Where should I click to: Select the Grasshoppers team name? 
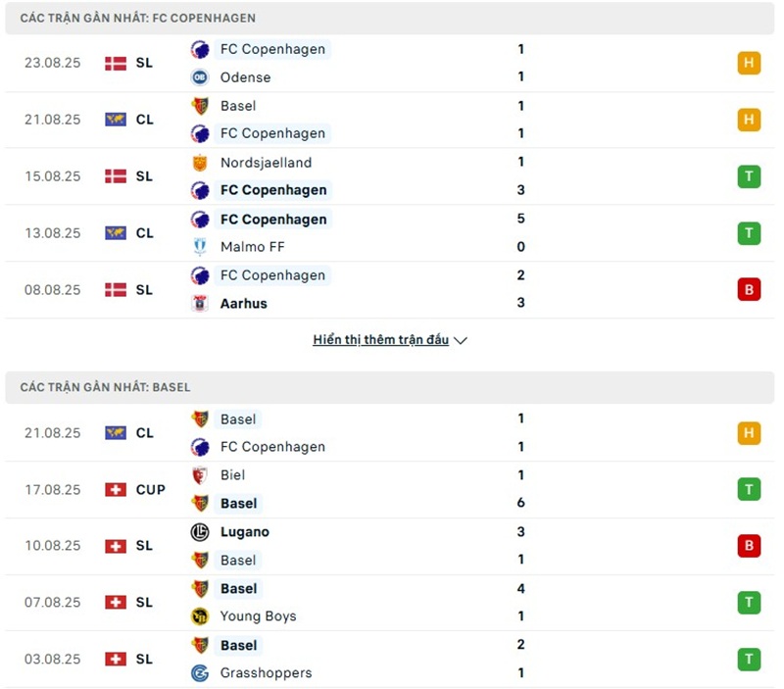266,673
